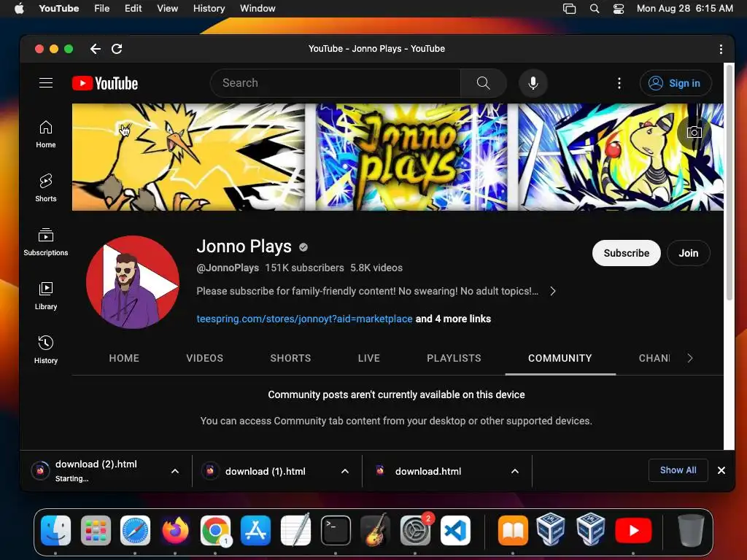Screen dimensions: 747x560
Task: Switch to the PLAYLISTS tab
Action: 454,358
